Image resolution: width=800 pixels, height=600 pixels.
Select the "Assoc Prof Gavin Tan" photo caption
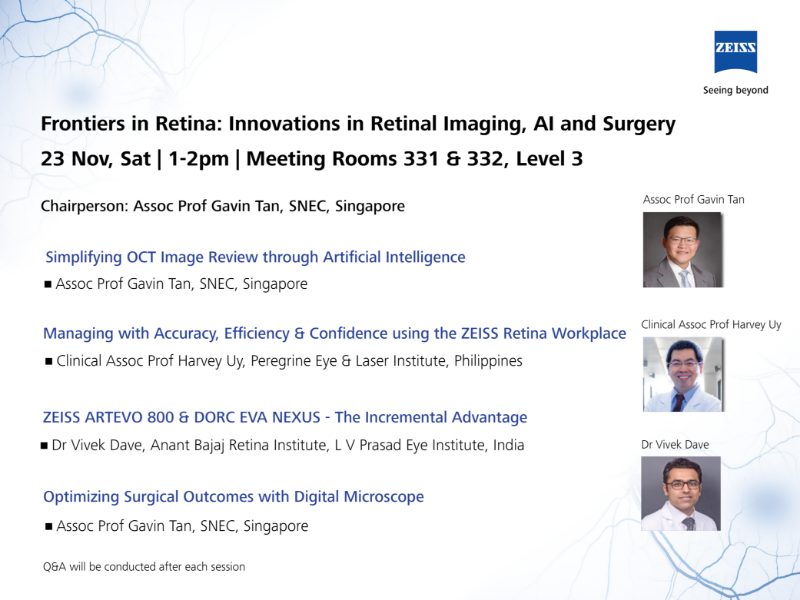click(693, 200)
